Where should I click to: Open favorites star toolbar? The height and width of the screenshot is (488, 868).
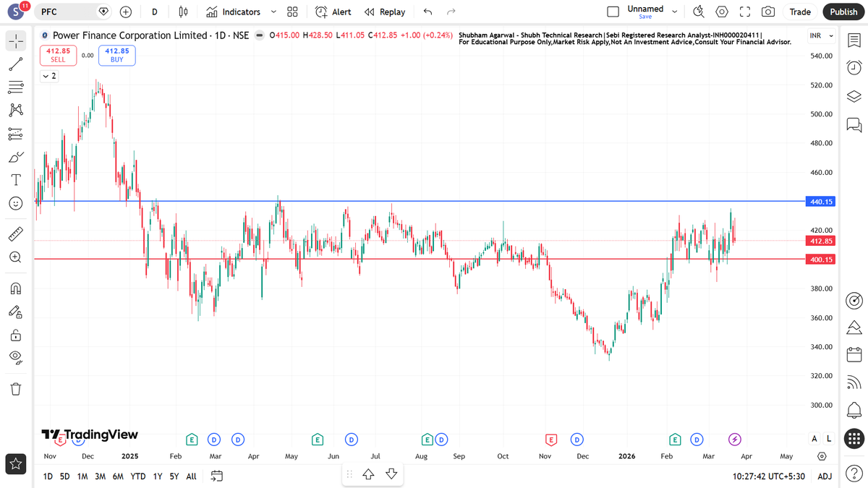(16, 464)
